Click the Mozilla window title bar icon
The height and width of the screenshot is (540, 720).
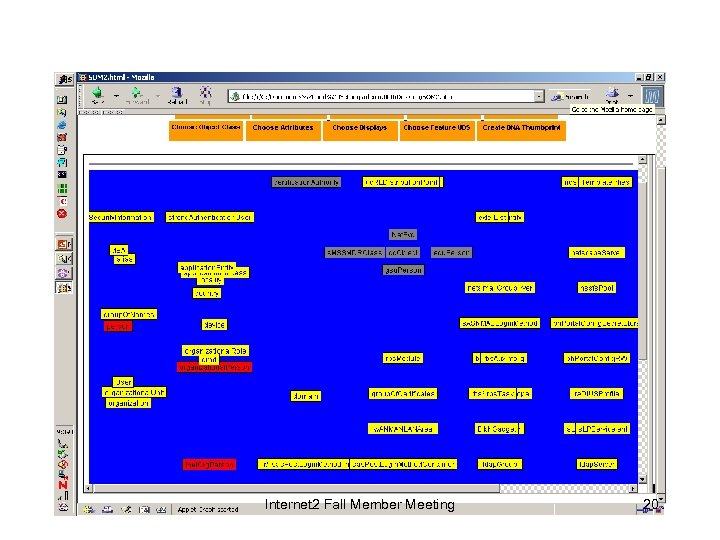point(83,77)
